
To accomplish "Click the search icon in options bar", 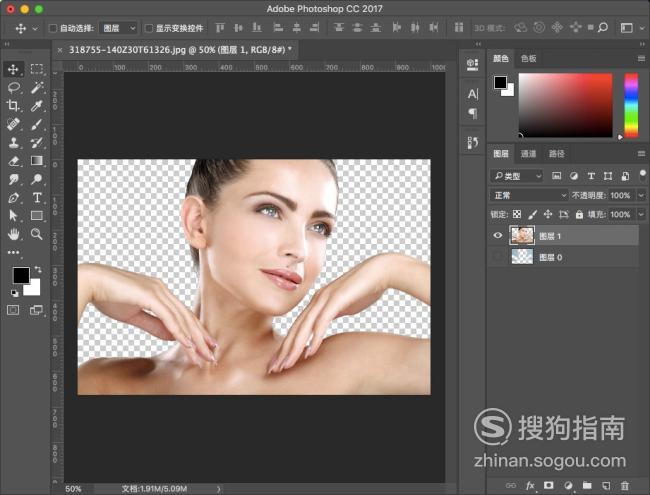I will click(x=603, y=28).
